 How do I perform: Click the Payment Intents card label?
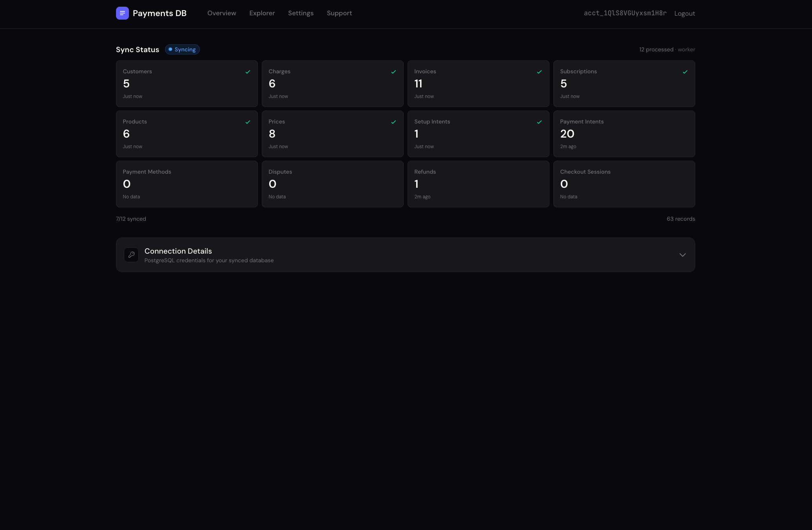(x=582, y=122)
